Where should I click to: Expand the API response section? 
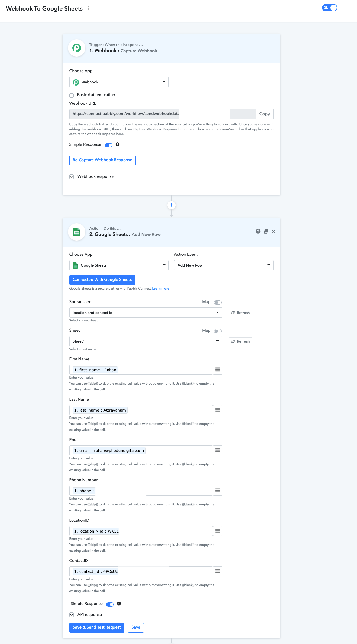tap(72, 615)
